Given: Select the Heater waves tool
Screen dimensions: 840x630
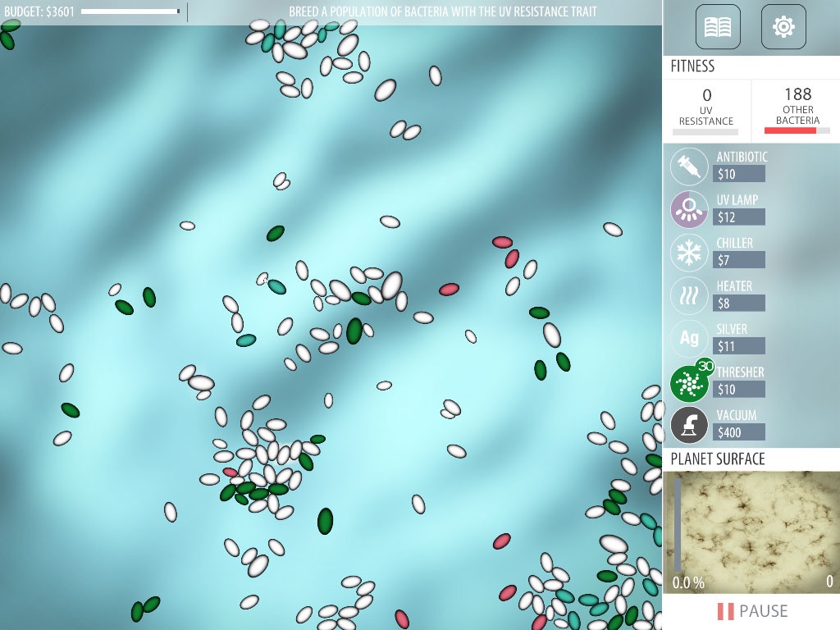Looking at the screenshot, I should click(x=689, y=295).
